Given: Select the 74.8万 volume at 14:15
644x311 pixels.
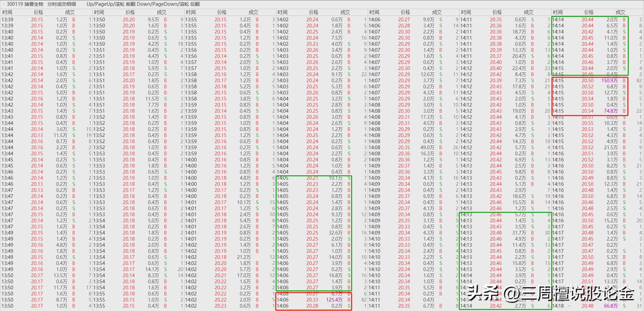Looking at the screenshot, I should [611, 111].
